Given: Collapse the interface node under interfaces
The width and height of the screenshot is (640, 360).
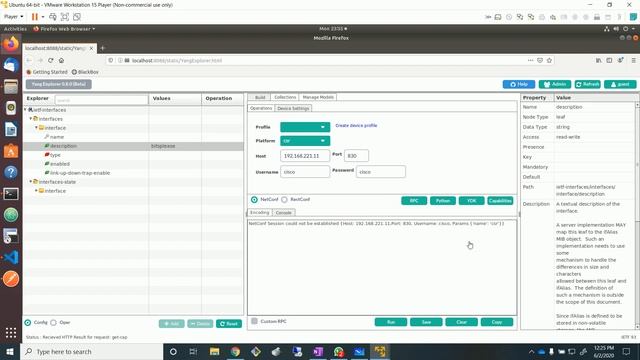Looking at the screenshot, I should coord(36,128).
